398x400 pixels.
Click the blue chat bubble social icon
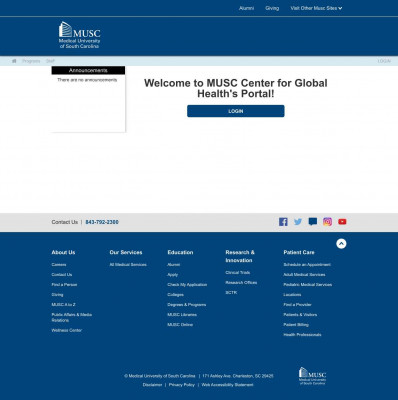coord(313,222)
